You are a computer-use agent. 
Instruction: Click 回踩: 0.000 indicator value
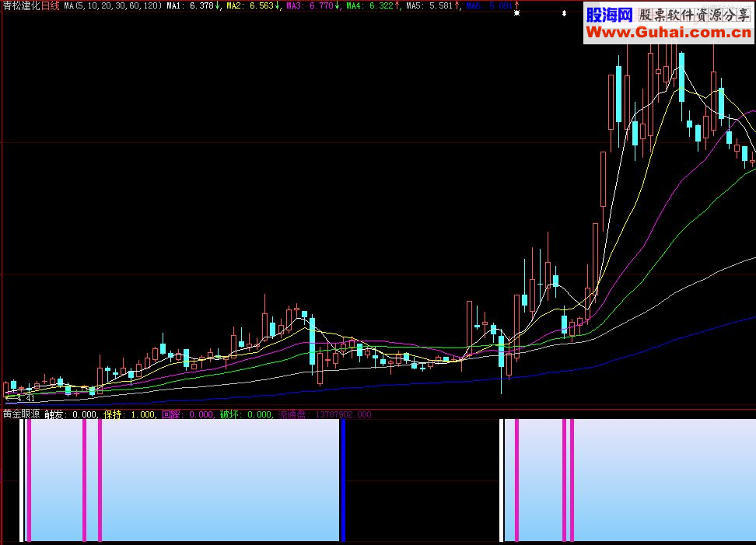click(x=187, y=414)
